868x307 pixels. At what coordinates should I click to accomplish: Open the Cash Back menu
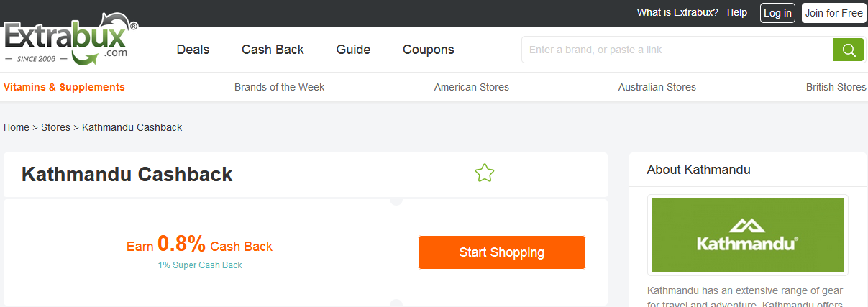tap(273, 50)
